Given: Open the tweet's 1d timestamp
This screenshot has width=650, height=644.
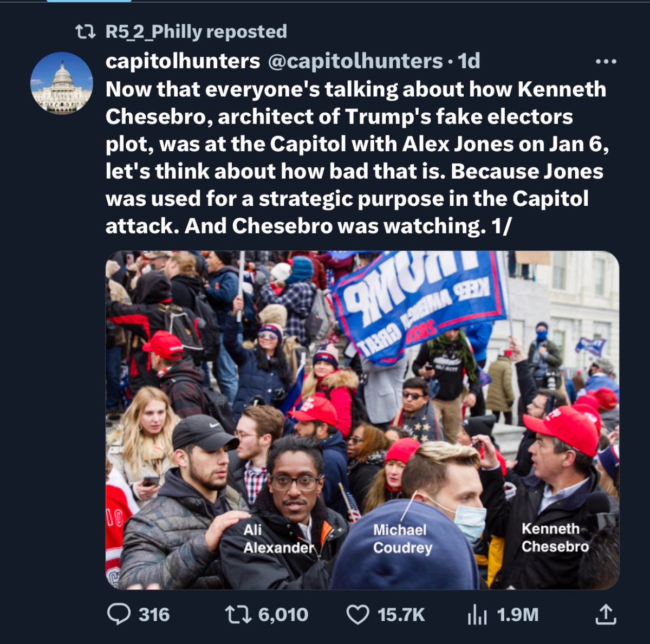Looking at the screenshot, I should [469, 61].
